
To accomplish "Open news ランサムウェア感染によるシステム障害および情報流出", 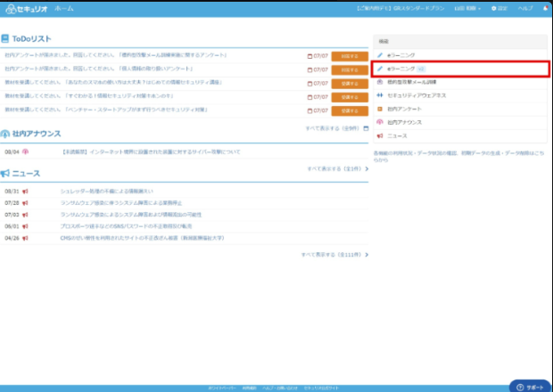I will click(x=131, y=215).
